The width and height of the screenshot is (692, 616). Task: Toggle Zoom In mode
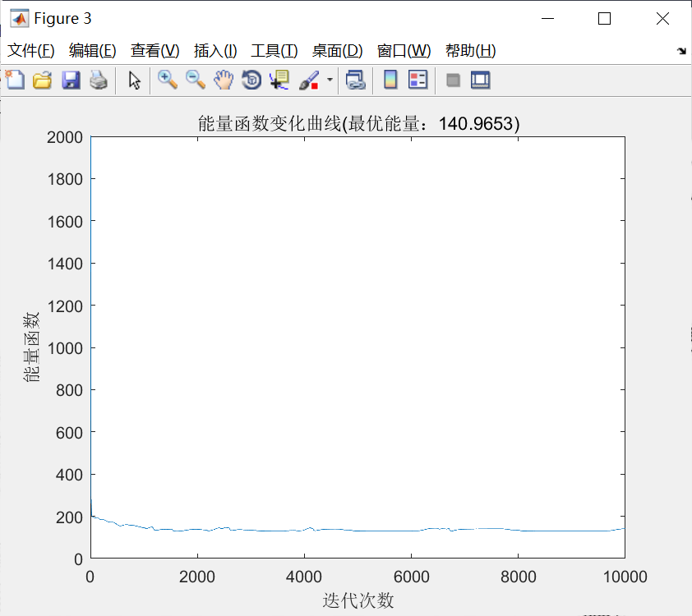pyautogui.click(x=167, y=80)
